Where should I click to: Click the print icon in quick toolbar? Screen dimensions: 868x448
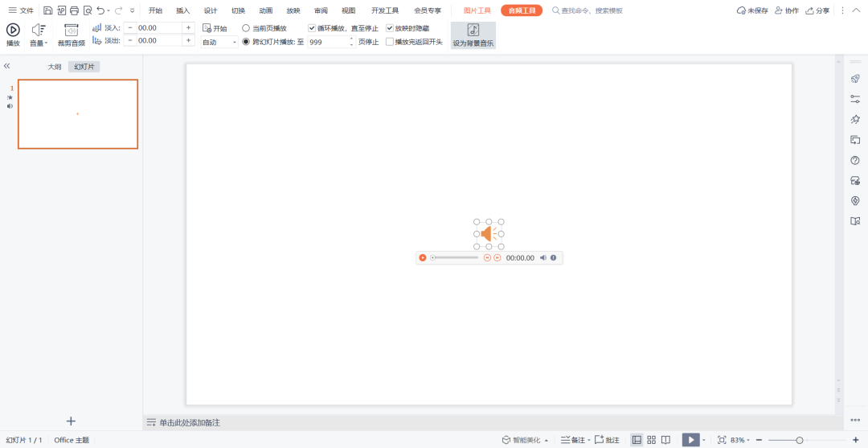(74, 10)
